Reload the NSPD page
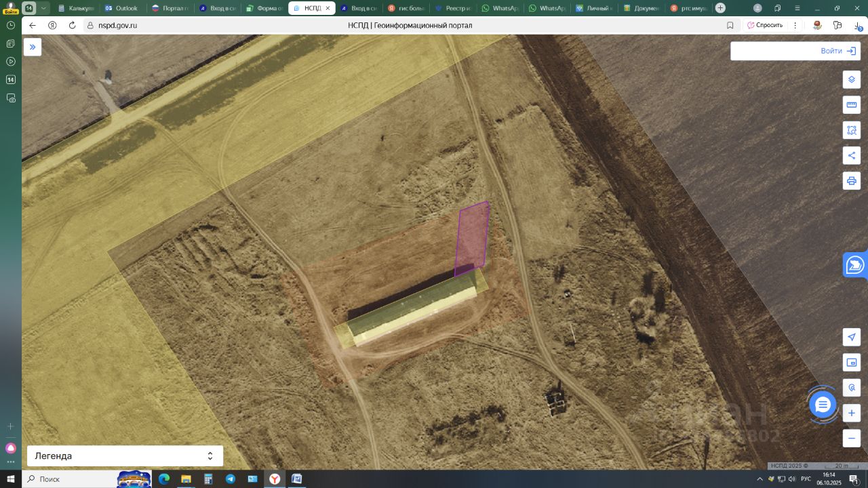The height and width of the screenshot is (488, 868). coord(73,25)
